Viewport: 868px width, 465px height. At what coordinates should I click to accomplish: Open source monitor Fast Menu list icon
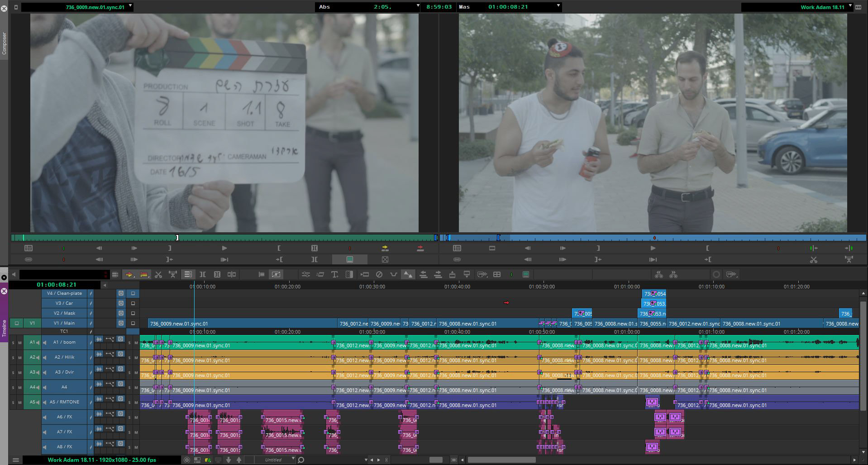pos(29,248)
